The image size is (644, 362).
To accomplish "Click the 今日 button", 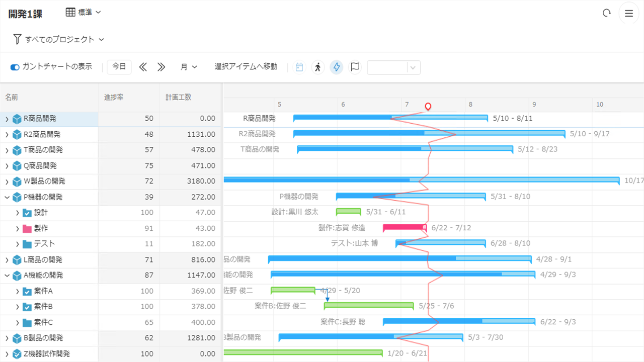I will point(119,67).
